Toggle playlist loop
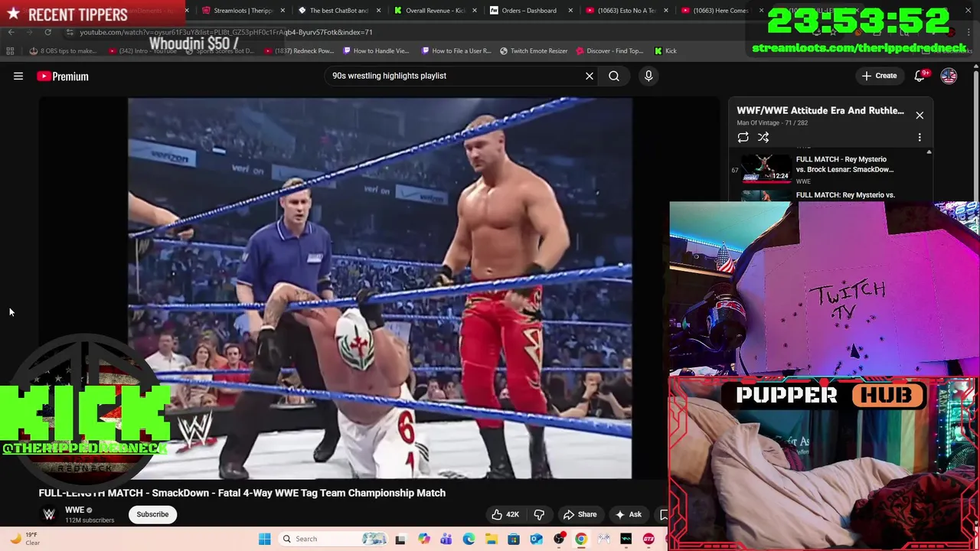980x551 pixels. coord(743,137)
